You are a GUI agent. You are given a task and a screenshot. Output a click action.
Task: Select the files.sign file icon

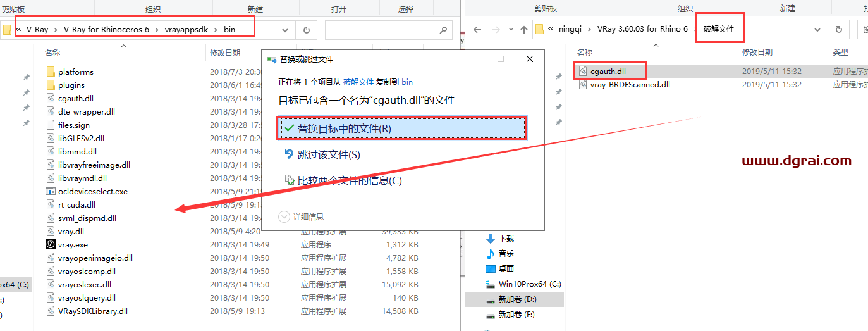click(51, 125)
